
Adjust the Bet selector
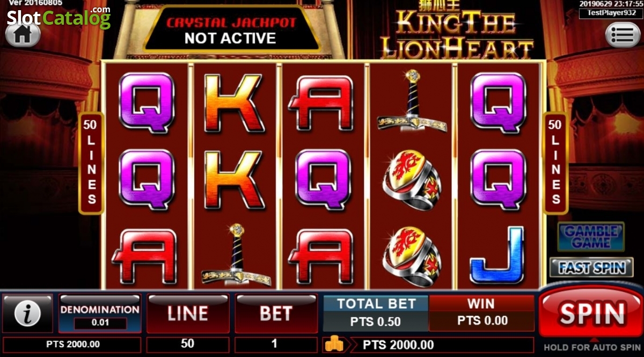(276, 314)
